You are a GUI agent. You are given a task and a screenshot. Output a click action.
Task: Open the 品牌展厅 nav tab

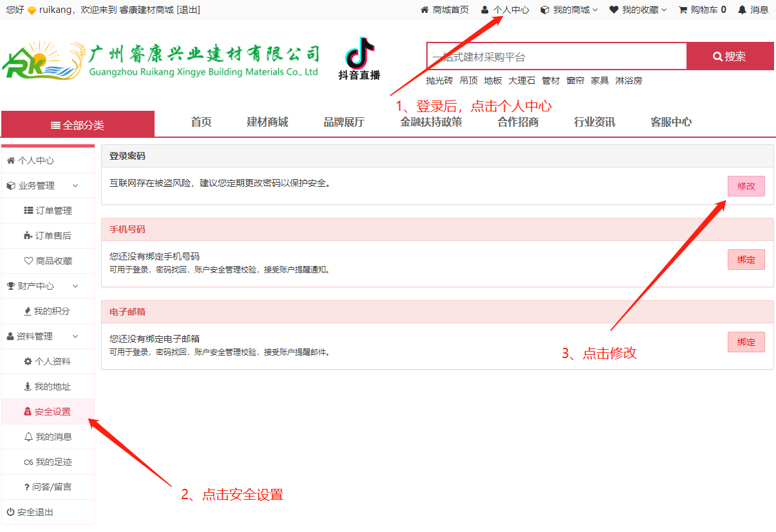[344, 122]
